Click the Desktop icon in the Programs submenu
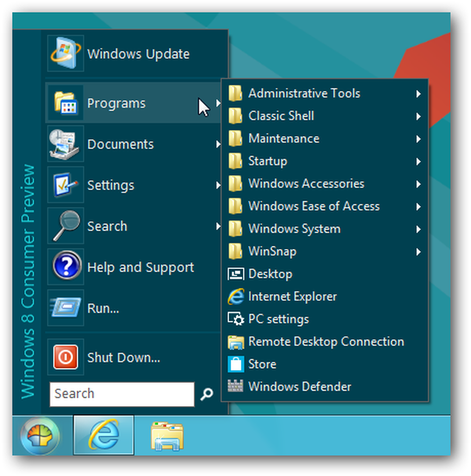471x476 pixels. 236,274
